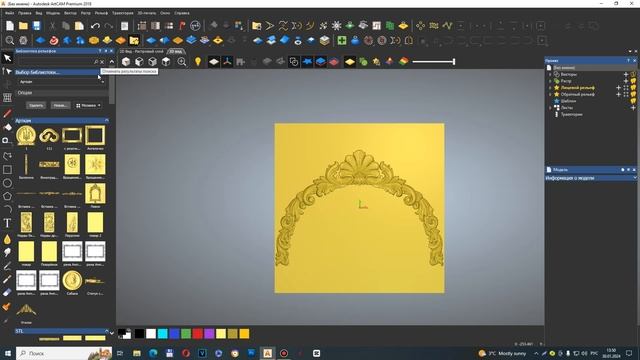Select the Text tool in left toolbar
Viewport: 640px width, 360px height.
pos(7,223)
